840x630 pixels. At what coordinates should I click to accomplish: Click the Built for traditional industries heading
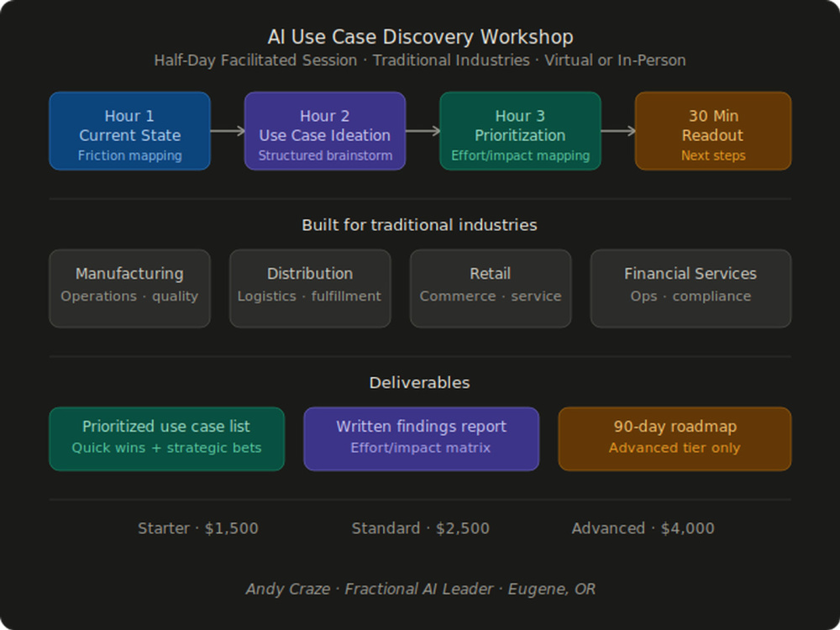pos(419,225)
